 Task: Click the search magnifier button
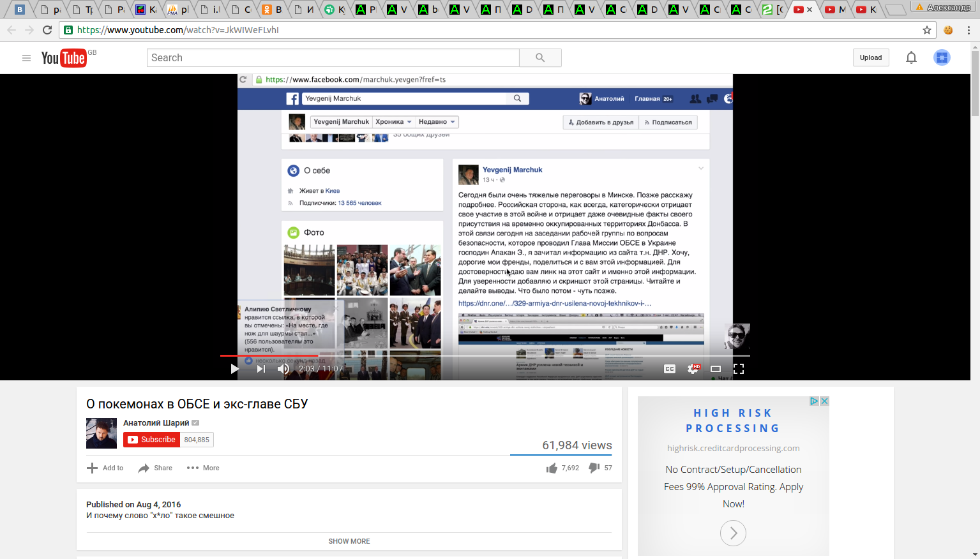540,57
